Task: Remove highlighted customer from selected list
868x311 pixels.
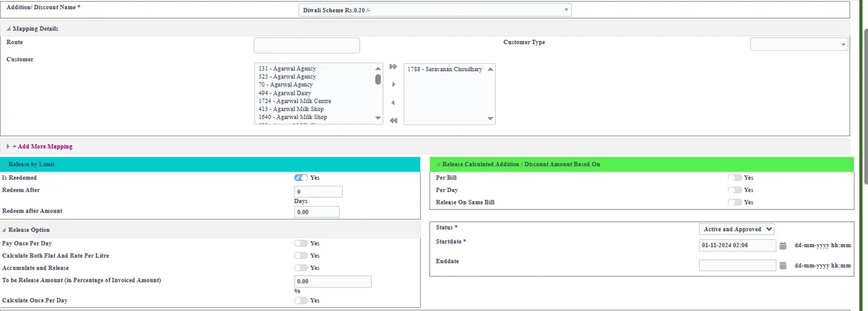Action: (393, 103)
